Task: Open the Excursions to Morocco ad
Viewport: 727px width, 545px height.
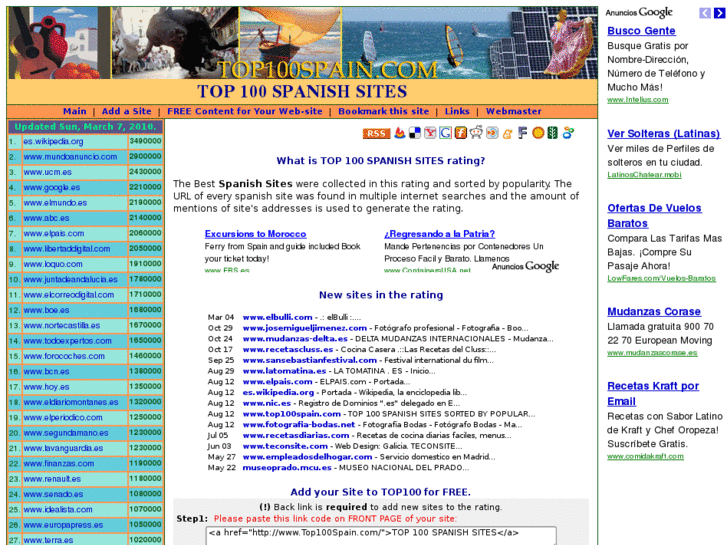Action: pyautogui.click(x=255, y=234)
